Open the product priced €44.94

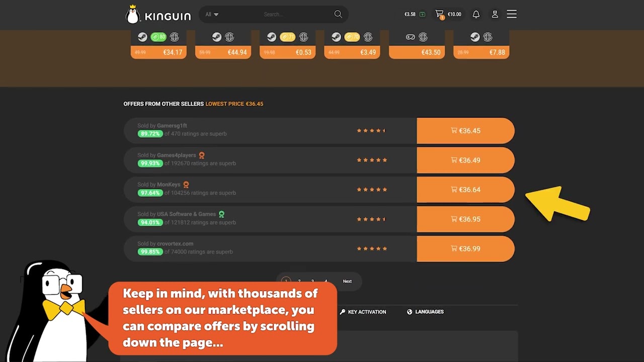coord(223,52)
